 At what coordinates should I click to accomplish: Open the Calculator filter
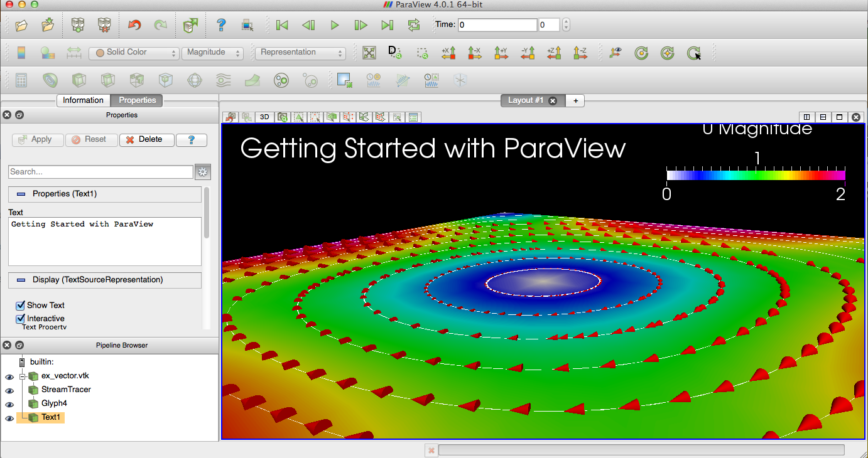click(x=21, y=80)
